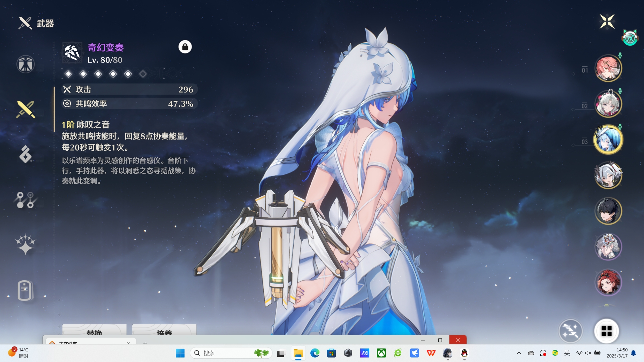
Task: Click the replace weapon button at bottom left
Action: click(x=94, y=330)
